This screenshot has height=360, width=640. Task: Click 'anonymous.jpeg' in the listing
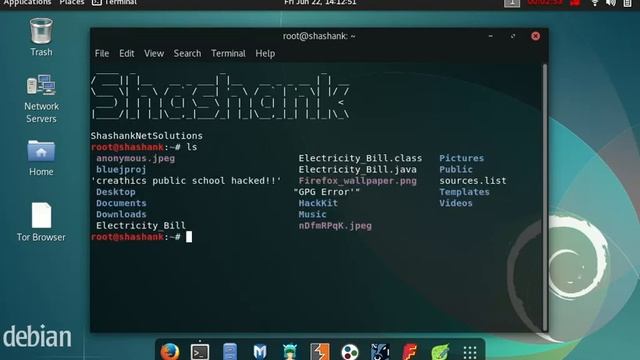click(x=136, y=158)
